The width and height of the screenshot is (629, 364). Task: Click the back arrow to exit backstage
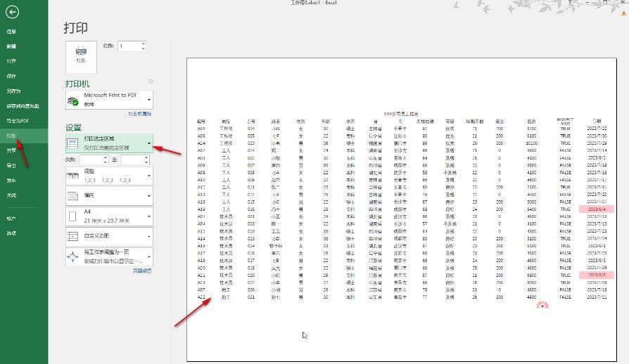click(x=12, y=12)
